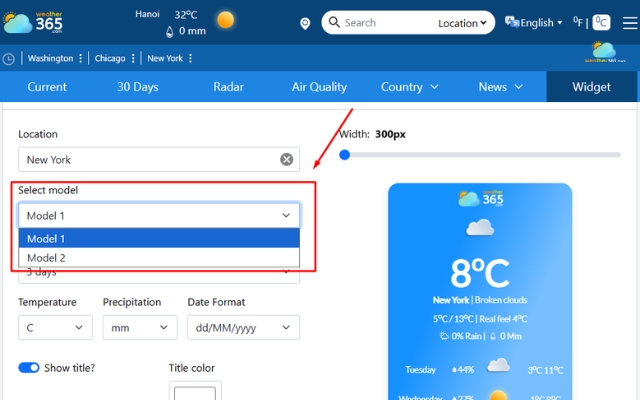Viewport: 640px width, 400px height.
Task: Open the Location dropdown in search bar
Action: 462,23
